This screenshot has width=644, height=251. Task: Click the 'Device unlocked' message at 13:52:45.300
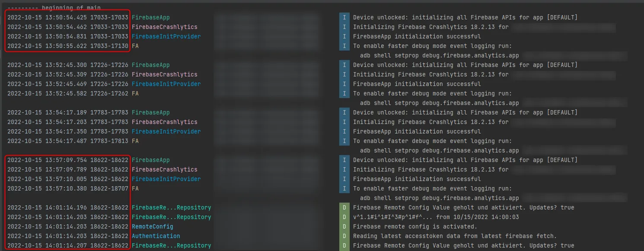point(465,65)
